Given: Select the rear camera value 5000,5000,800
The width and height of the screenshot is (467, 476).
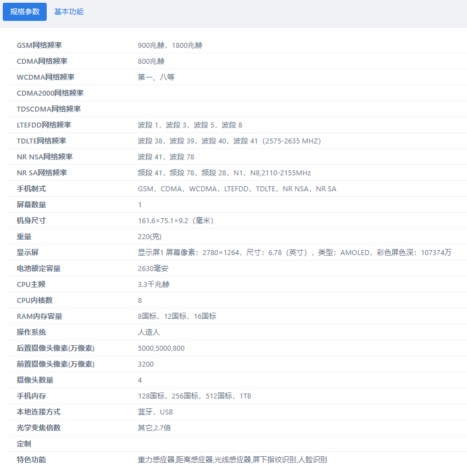Looking at the screenshot, I should coord(161,348).
